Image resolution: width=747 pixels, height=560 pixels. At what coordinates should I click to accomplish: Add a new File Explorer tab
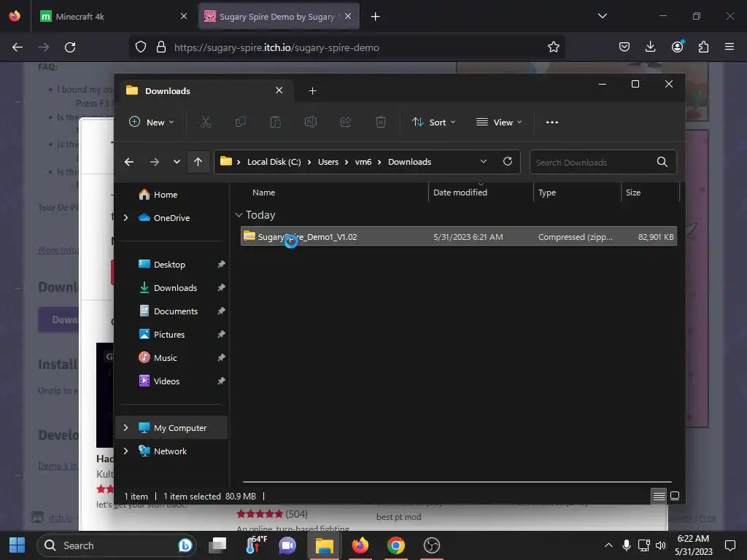312,91
